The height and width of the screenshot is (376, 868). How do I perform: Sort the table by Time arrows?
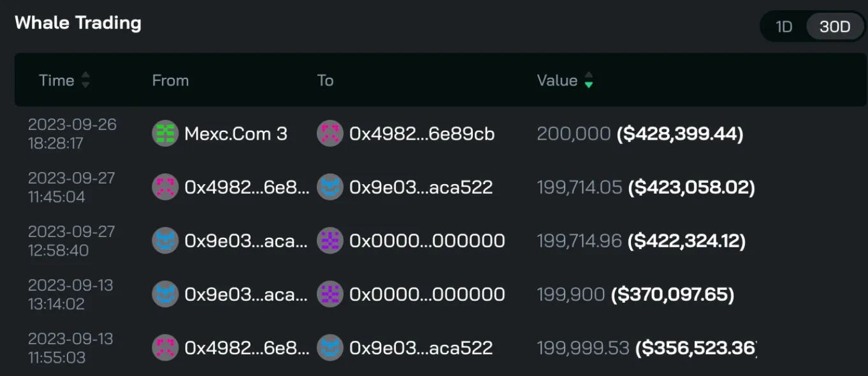tap(85, 80)
